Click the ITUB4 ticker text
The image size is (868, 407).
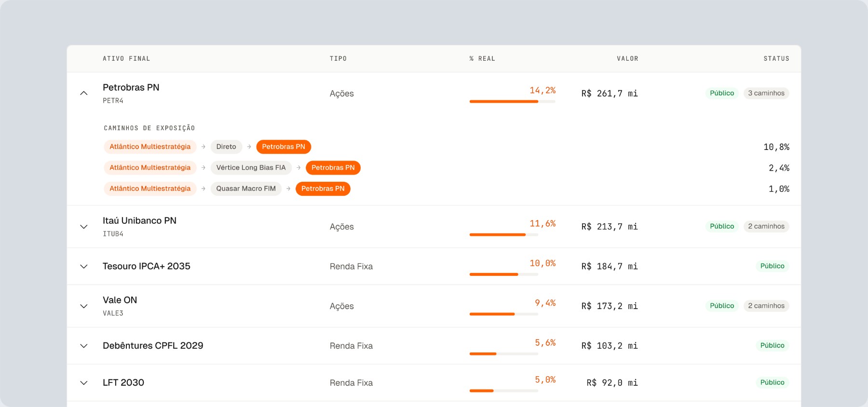tap(113, 234)
